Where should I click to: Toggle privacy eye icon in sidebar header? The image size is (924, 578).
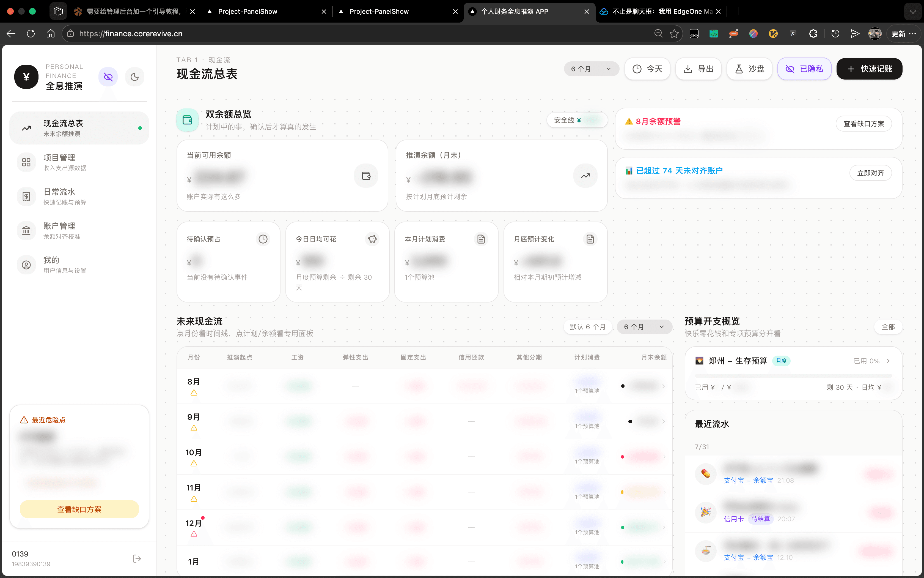[x=108, y=77]
